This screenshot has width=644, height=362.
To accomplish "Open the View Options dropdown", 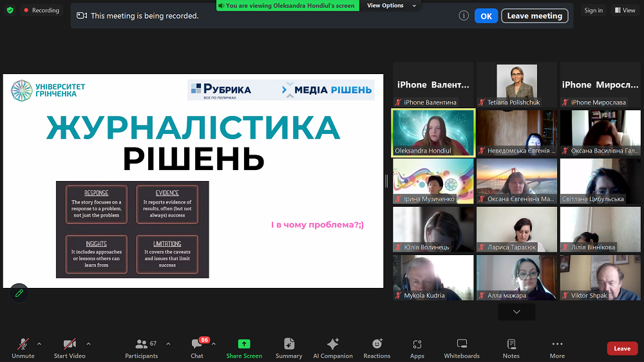I will click(x=392, y=6).
